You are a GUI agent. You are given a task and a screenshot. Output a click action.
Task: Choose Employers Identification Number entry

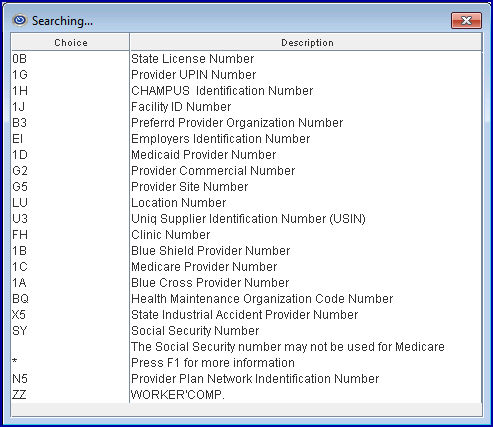[x=247, y=139]
